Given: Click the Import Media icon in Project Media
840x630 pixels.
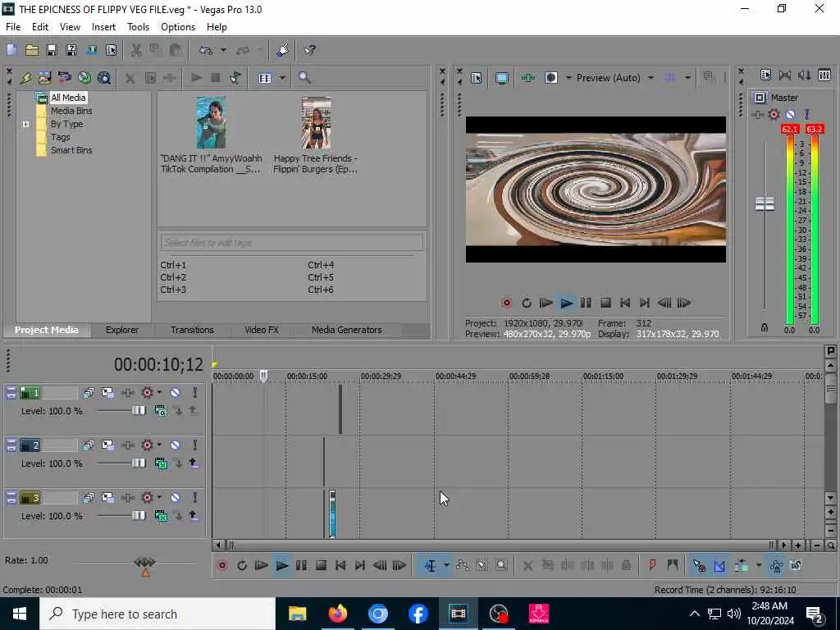Looking at the screenshot, I should click(x=45, y=78).
